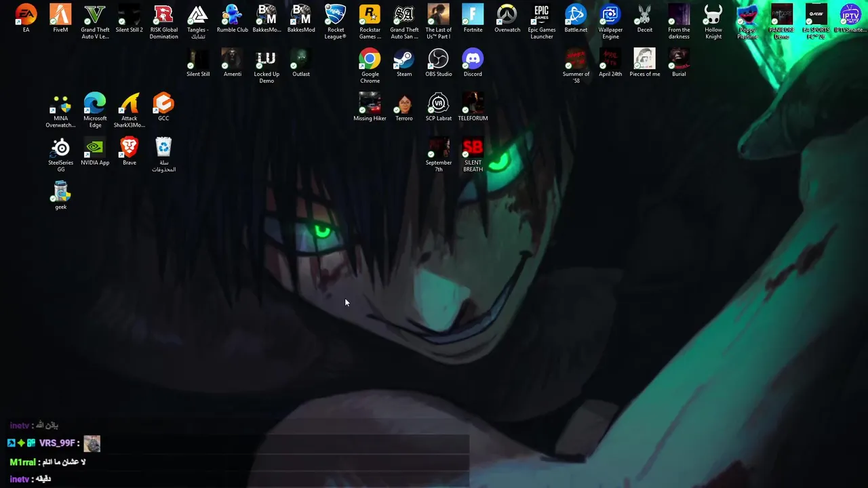Open RISK Global Domination icon

coord(163,15)
